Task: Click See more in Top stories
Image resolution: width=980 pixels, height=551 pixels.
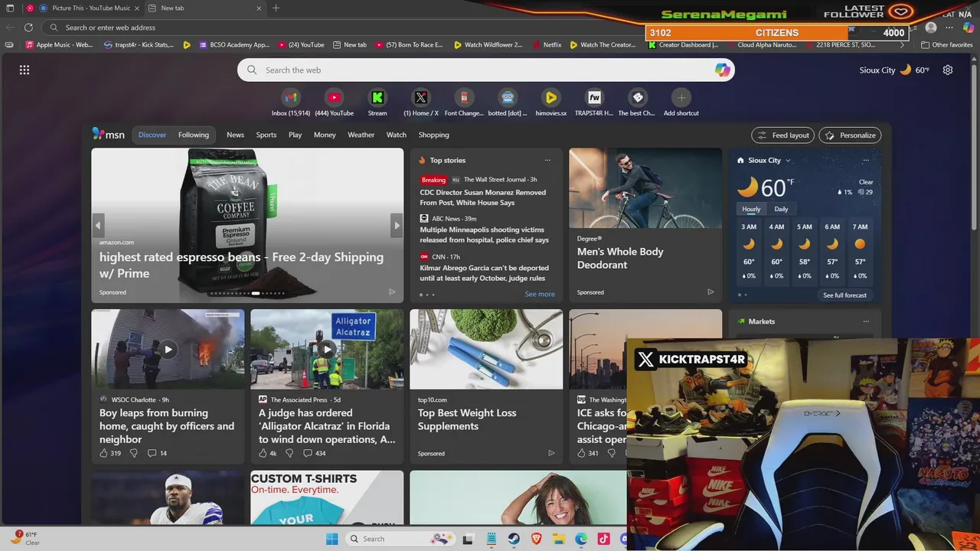Action: coord(540,294)
